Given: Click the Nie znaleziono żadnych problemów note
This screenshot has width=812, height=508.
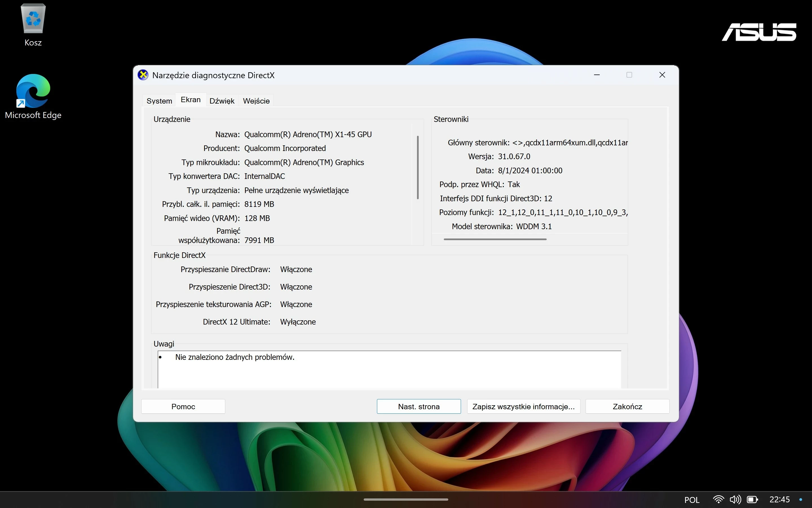Looking at the screenshot, I should (235, 357).
